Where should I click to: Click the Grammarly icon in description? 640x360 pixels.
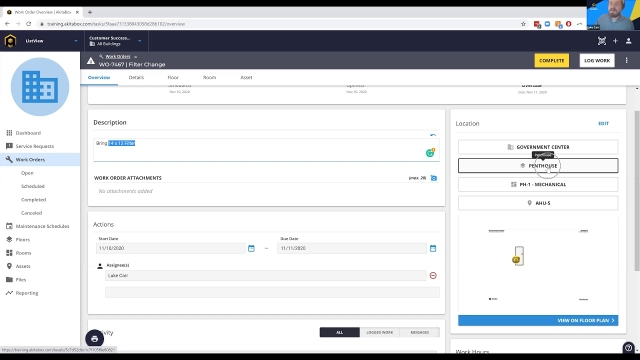(x=430, y=153)
